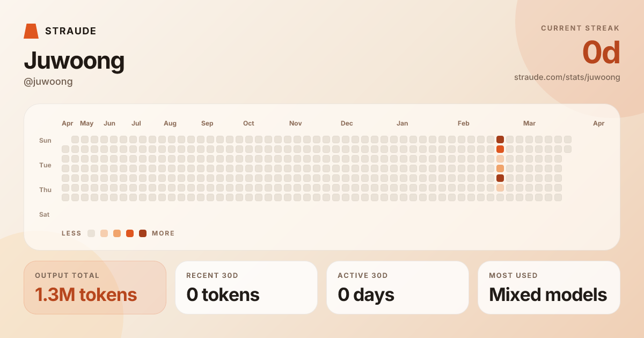Image resolution: width=644 pixels, height=338 pixels.
Task: Click the Most Used Mixed models card
Action: pyautogui.click(x=549, y=288)
